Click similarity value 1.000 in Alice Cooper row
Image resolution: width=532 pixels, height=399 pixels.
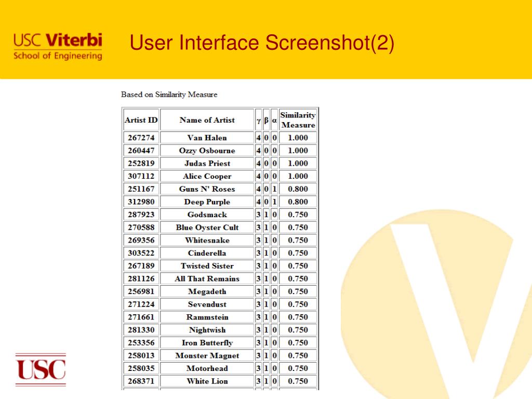coord(298,177)
